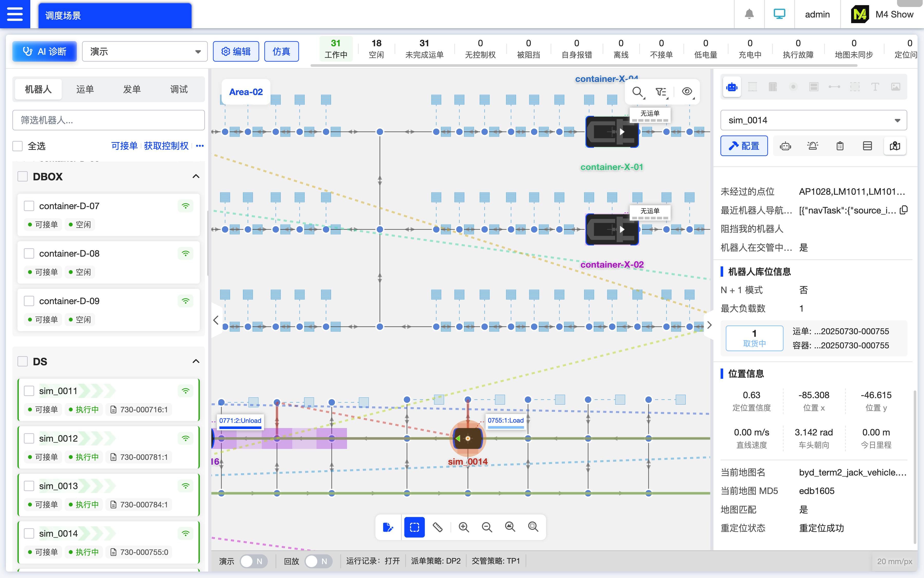
Task: Click the notification bell icon
Action: click(x=749, y=14)
